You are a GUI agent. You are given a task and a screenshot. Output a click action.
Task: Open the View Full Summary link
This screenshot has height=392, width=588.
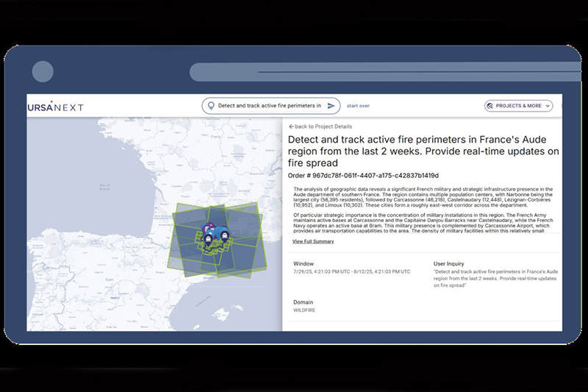click(313, 241)
